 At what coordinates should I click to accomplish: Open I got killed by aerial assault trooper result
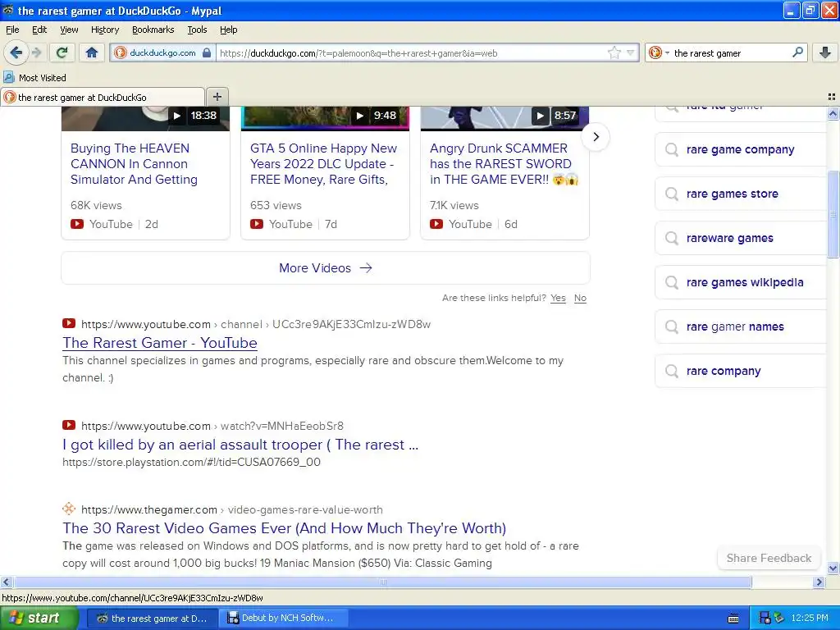tap(240, 445)
